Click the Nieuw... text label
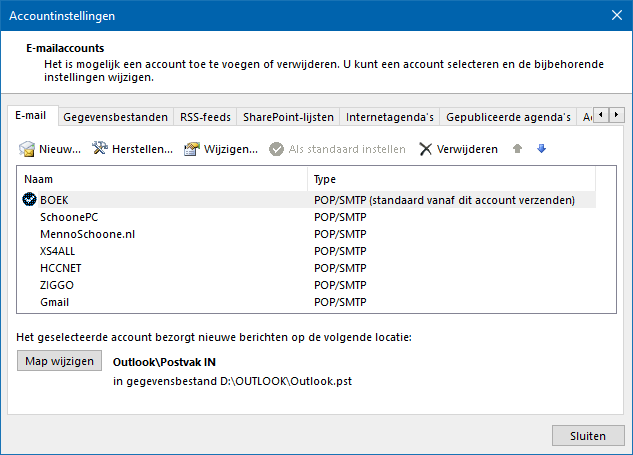 [x=60, y=149]
